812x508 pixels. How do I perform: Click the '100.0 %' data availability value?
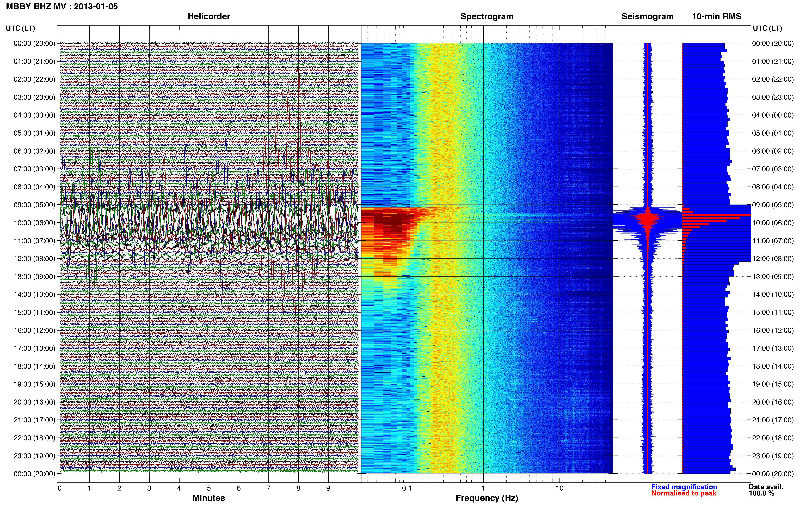tap(762, 493)
